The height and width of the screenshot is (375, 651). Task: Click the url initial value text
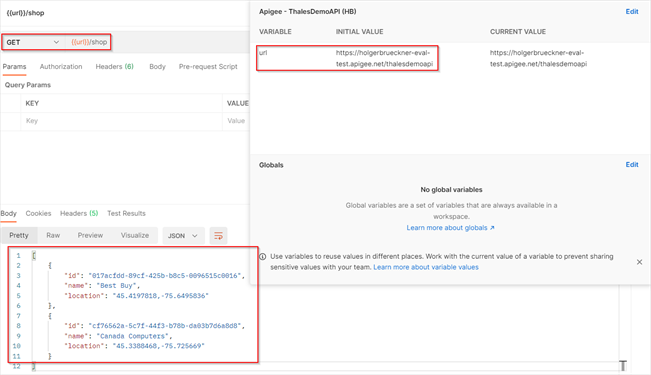[x=384, y=59]
